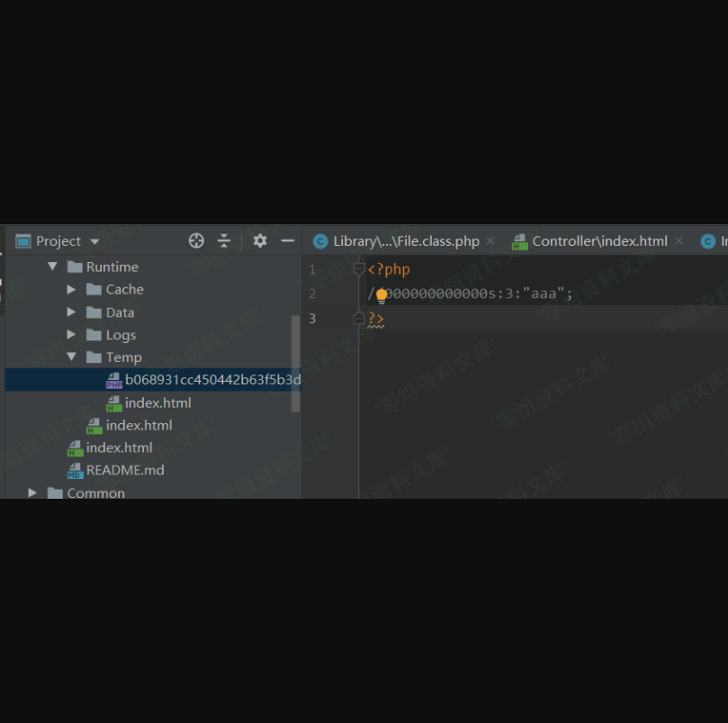
Task: Expand the Logs folder
Action: [x=72, y=335]
